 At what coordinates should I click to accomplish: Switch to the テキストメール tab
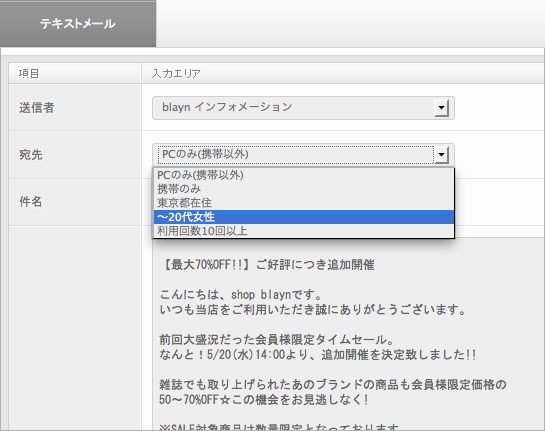click(78, 24)
